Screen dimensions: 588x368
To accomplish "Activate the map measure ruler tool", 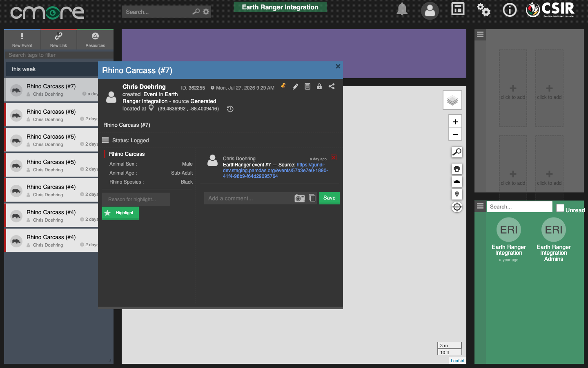I will tap(457, 182).
